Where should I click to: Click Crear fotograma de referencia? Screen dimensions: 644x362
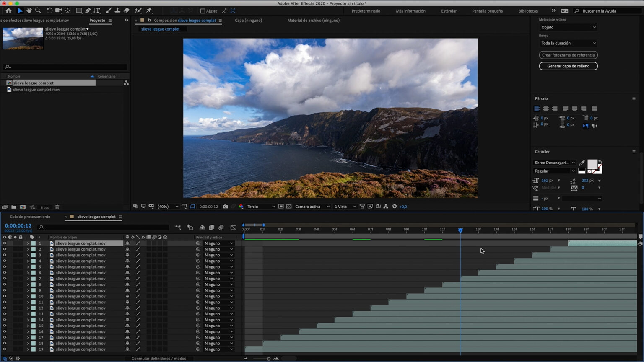[x=568, y=55]
